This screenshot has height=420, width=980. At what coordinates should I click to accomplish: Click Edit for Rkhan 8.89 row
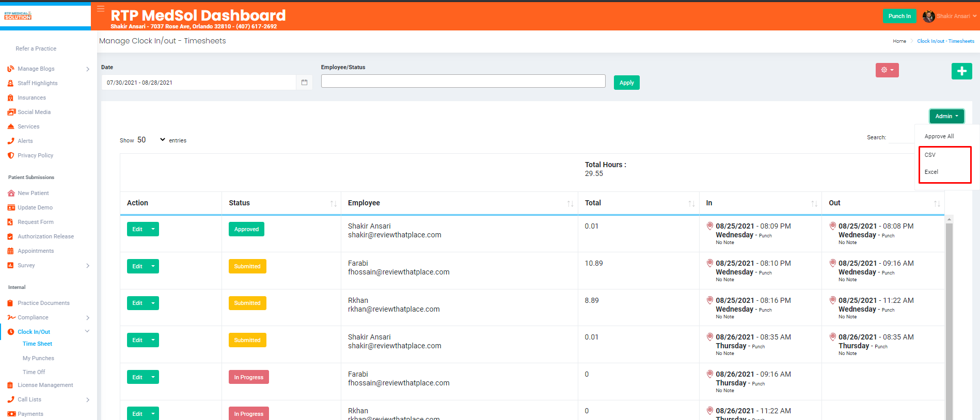pyautogui.click(x=137, y=303)
